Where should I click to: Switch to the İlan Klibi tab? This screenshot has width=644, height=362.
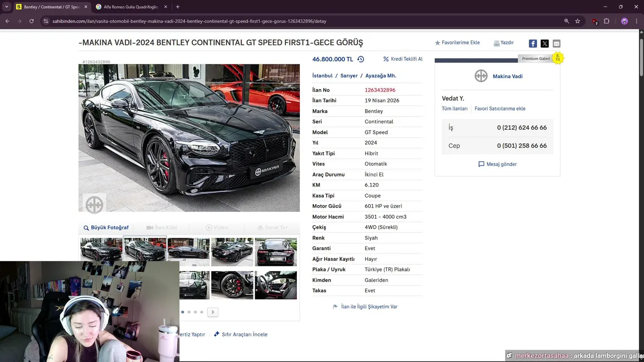click(x=162, y=228)
